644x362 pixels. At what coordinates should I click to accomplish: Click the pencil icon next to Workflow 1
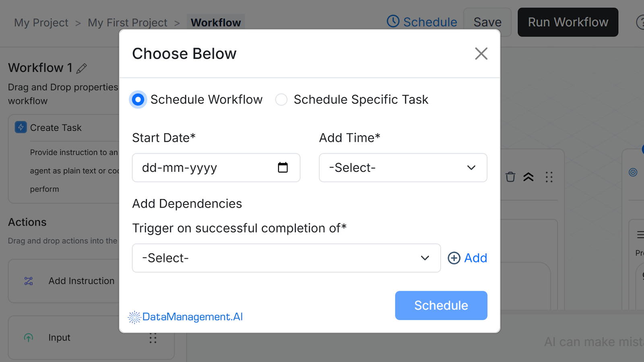(81, 68)
